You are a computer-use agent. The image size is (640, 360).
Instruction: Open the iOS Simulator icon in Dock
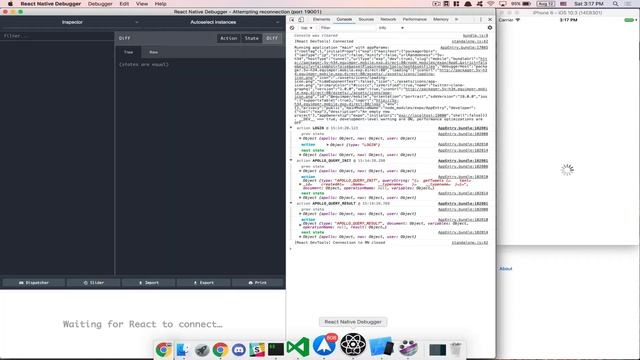[381, 347]
